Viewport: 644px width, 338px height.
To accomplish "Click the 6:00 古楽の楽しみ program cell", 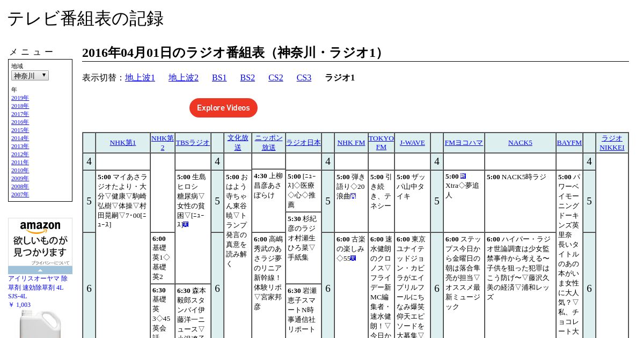I will click(351, 285).
